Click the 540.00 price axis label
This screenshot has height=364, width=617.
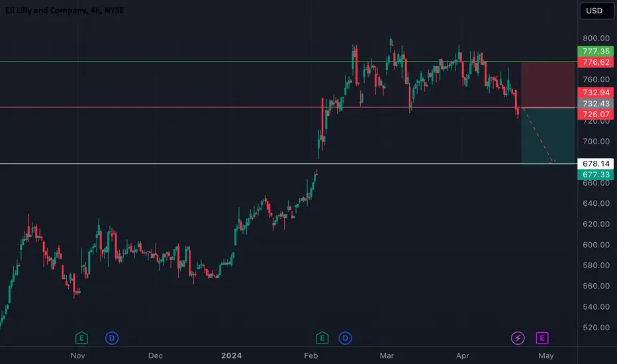(x=596, y=306)
